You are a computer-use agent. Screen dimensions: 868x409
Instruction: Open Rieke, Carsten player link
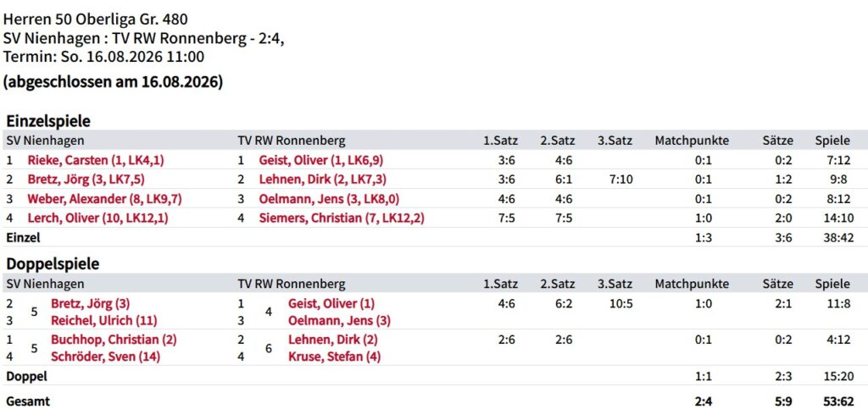pyautogui.click(x=96, y=160)
